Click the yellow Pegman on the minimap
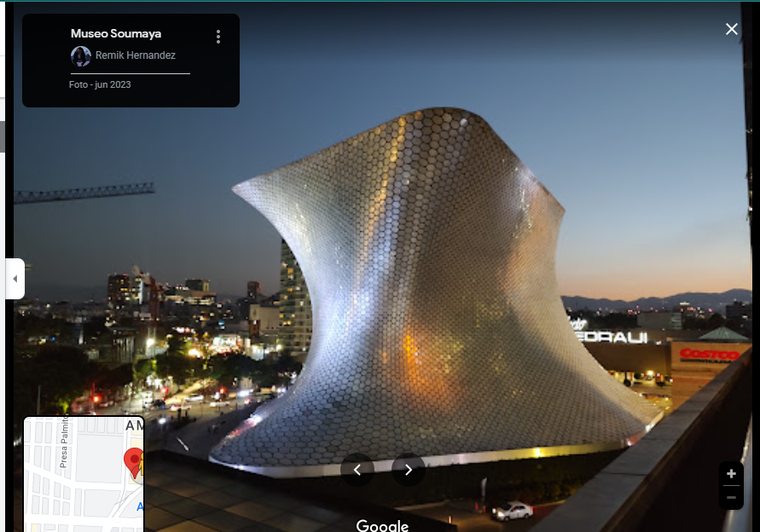The height and width of the screenshot is (532, 760). tap(141, 468)
